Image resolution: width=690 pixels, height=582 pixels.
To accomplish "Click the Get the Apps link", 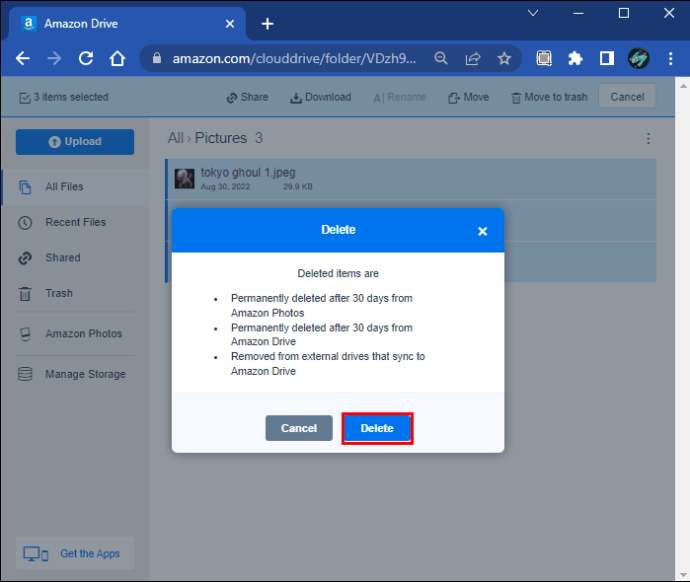I will 75,553.
